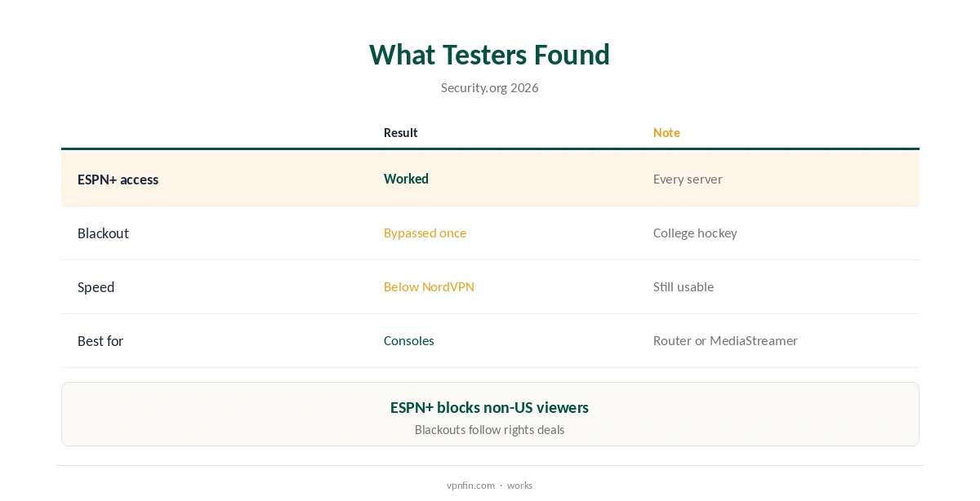Screen dimensions: 980x501
Task: Click the 'works' footer text
Action: [519, 485]
